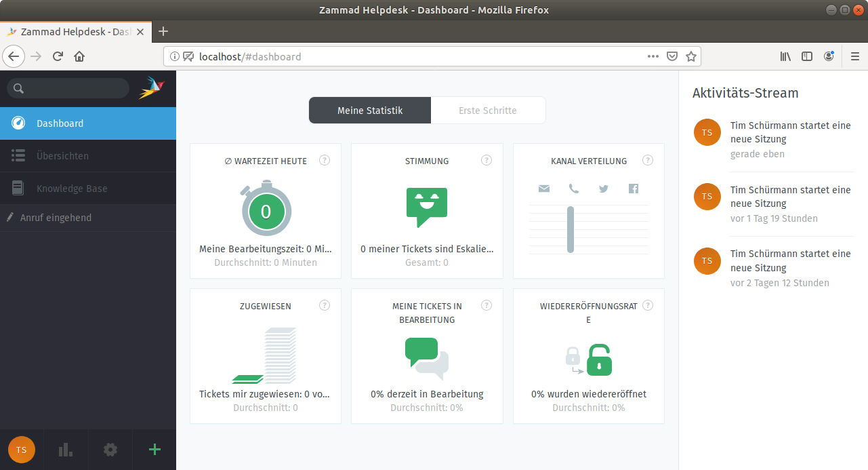Click 'Tickets mir zugewiesen: 0 vo...' text
Image resolution: width=868 pixels, height=470 pixels.
266,394
